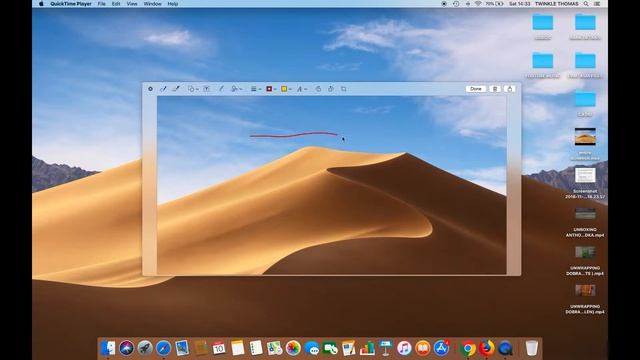This screenshot has width=640, height=360.
Task: Open the yellow Fill Color swatch
Action: [x=285, y=89]
